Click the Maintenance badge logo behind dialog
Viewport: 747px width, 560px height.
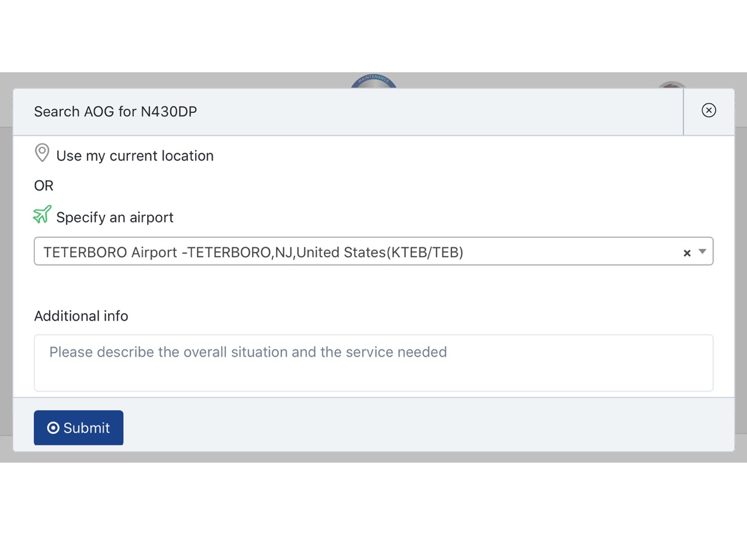[373, 81]
